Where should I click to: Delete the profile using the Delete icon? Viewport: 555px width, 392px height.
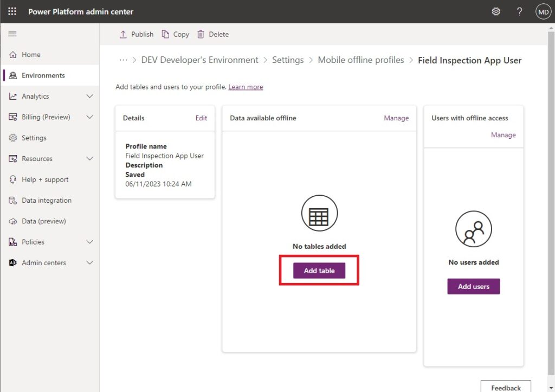coord(212,34)
